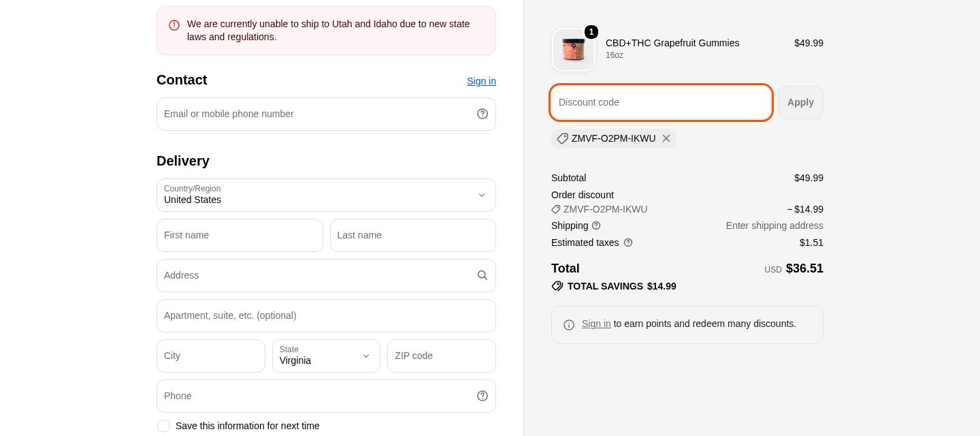Click the Grapefruit Gummies product thumbnail
This screenshot has width=980, height=436.
click(x=574, y=50)
